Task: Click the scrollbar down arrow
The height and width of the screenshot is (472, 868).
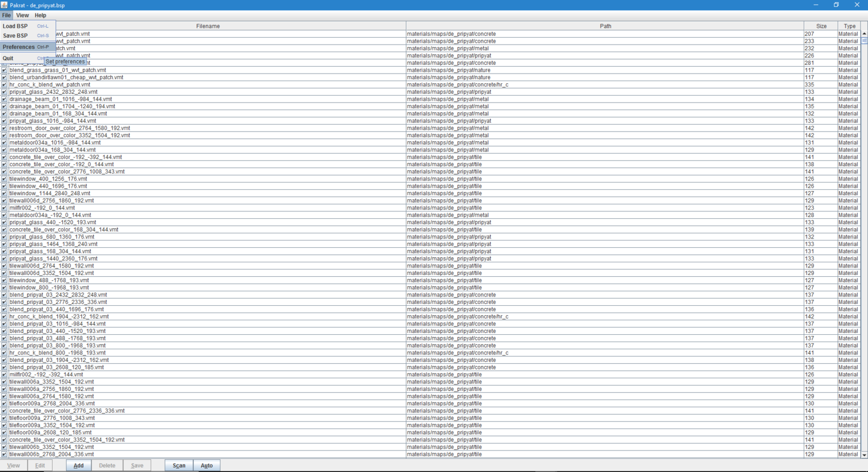Action: (x=864, y=455)
